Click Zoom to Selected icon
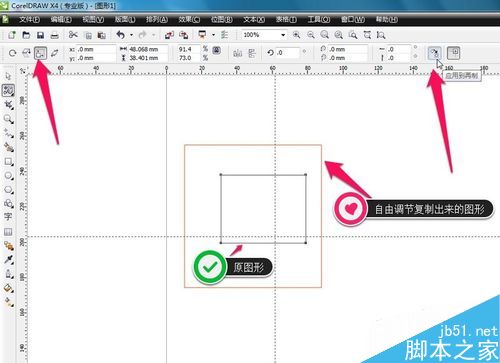500x363 pixels. coord(325,35)
